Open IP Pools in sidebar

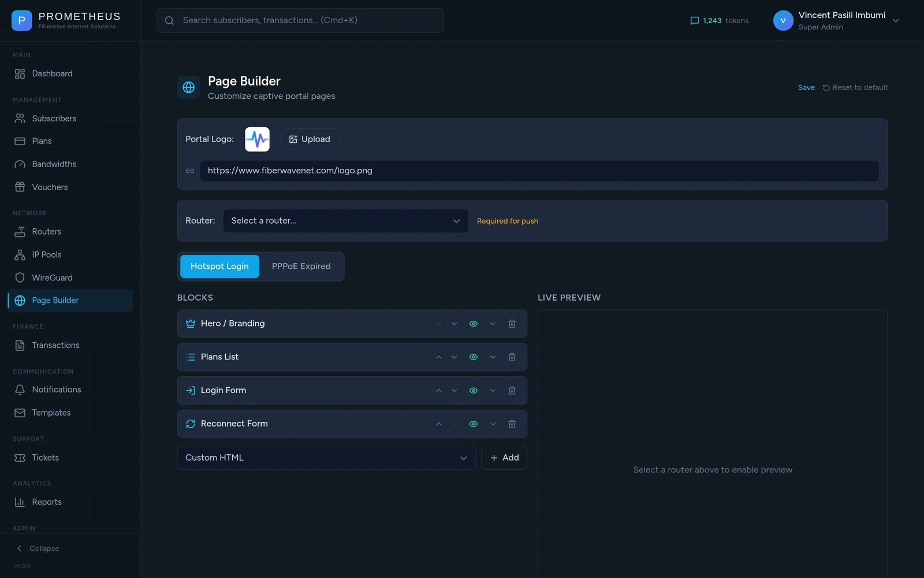(70, 255)
